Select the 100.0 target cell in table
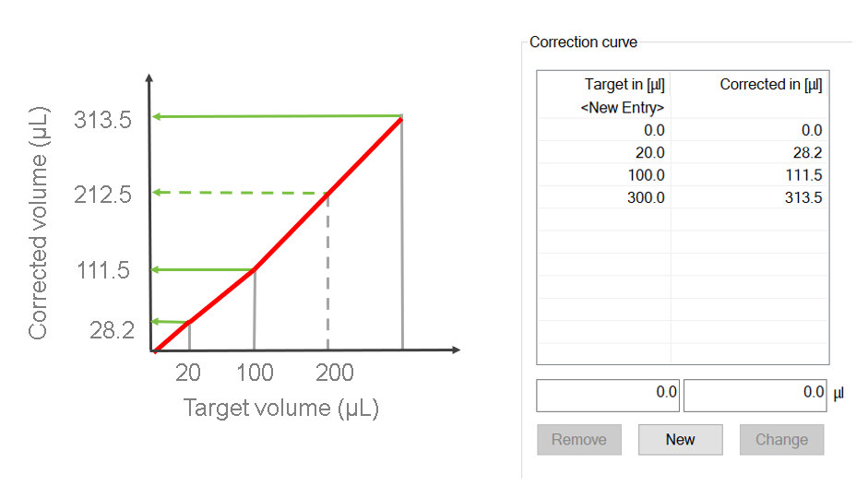The height and width of the screenshot is (486, 868). click(645, 175)
